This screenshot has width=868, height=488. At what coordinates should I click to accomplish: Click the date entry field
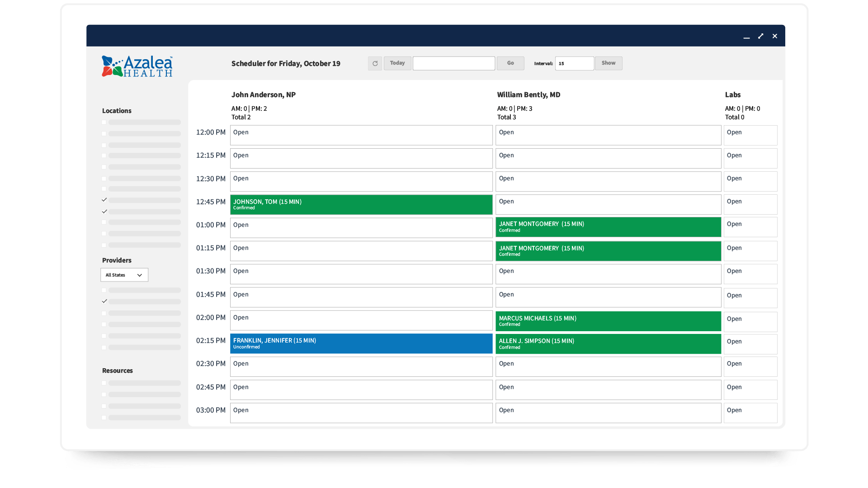tap(453, 63)
